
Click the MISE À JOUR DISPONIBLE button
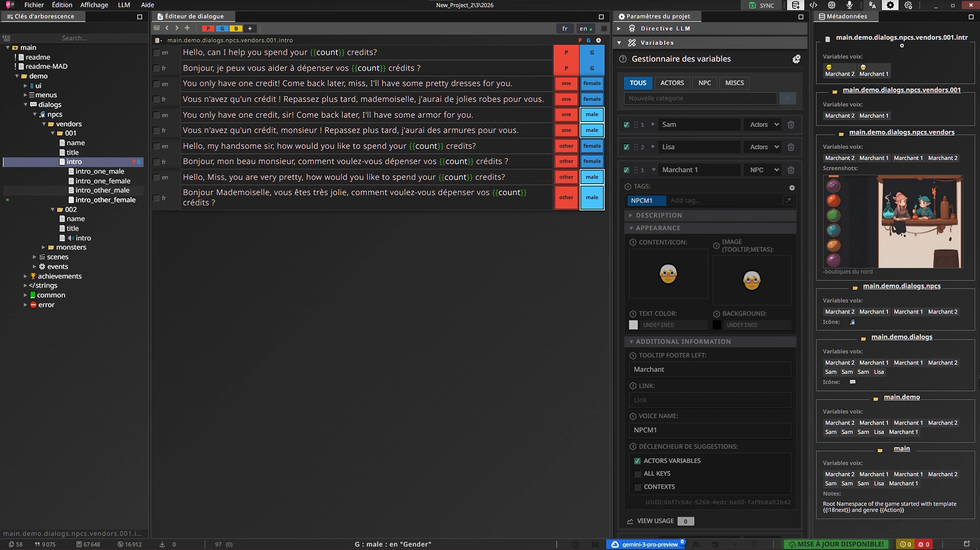(x=835, y=544)
